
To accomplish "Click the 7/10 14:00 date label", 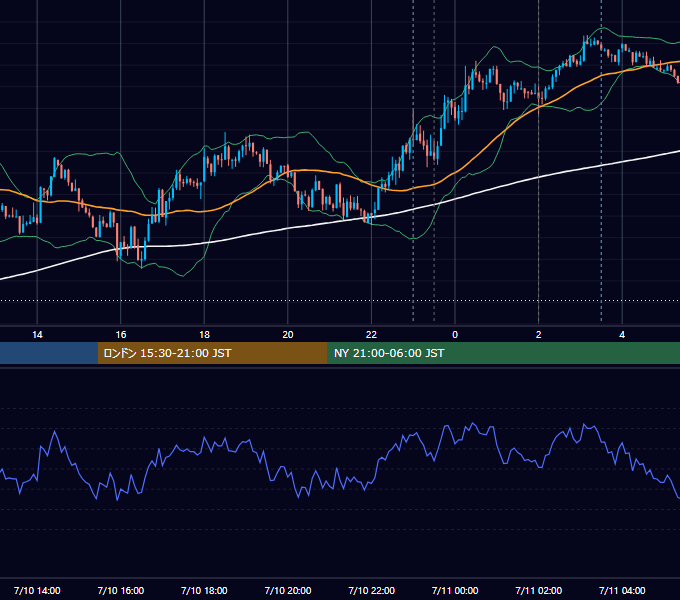I will [x=37, y=590].
